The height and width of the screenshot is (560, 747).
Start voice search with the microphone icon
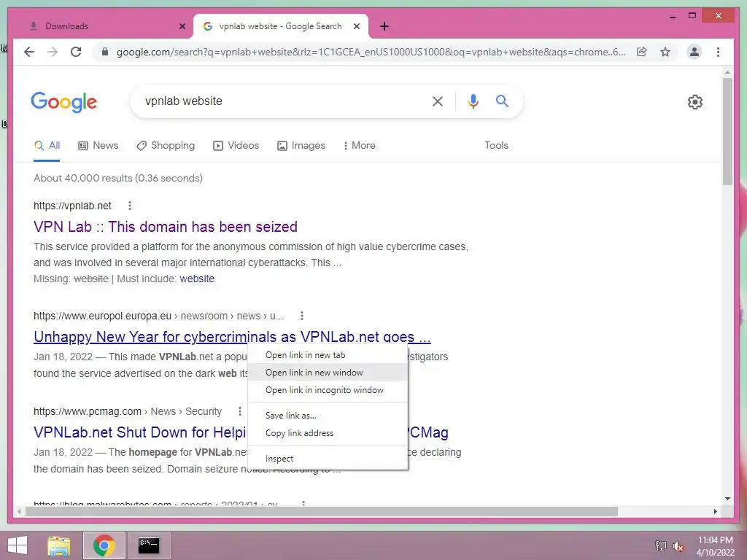point(473,101)
